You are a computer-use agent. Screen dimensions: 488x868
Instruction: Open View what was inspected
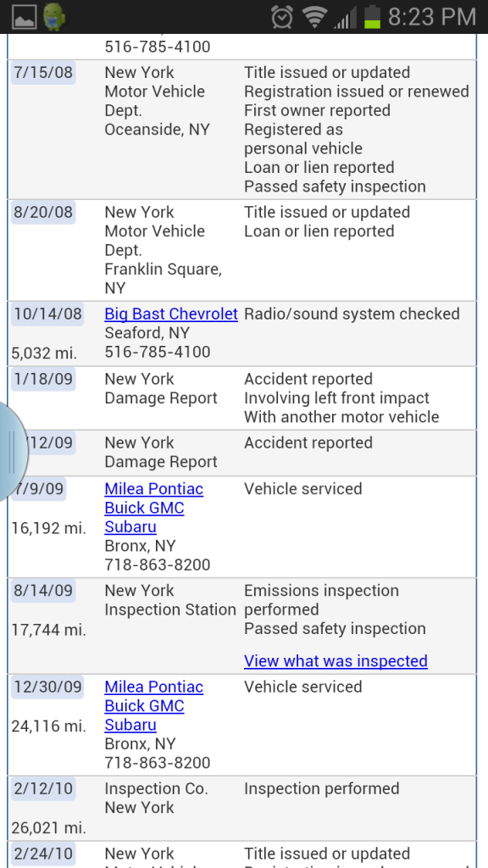335,660
